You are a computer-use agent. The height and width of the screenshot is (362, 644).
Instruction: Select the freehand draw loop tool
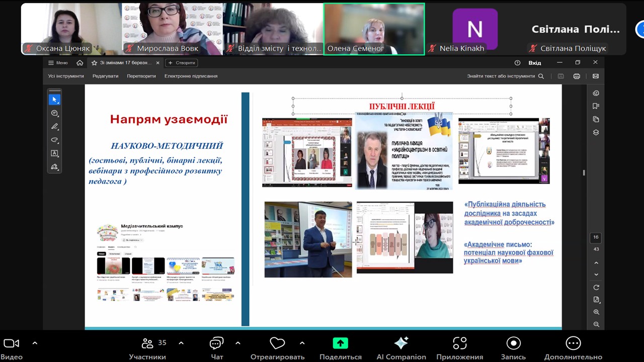pos(55,140)
